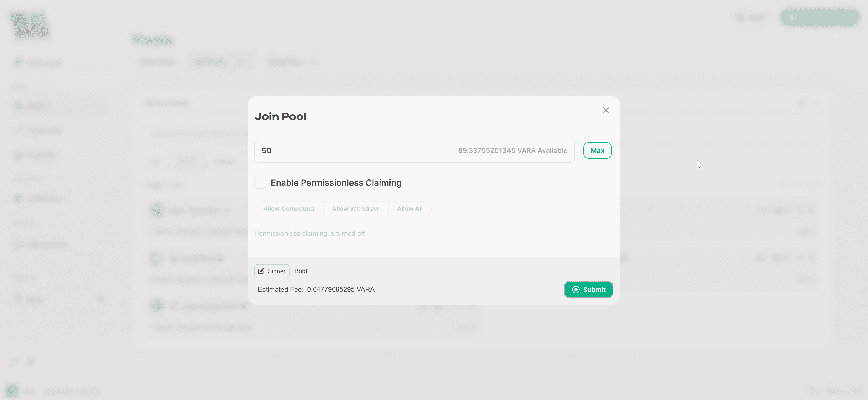Click the VARA Available balance text
Image resolution: width=868 pixels, height=400 pixels.
click(512, 150)
